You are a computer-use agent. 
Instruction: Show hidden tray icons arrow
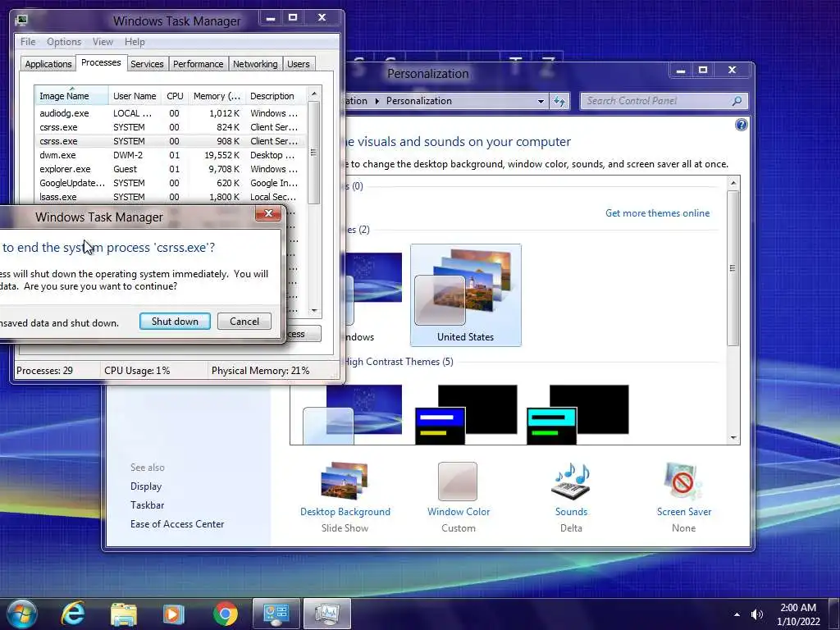[x=737, y=614]
